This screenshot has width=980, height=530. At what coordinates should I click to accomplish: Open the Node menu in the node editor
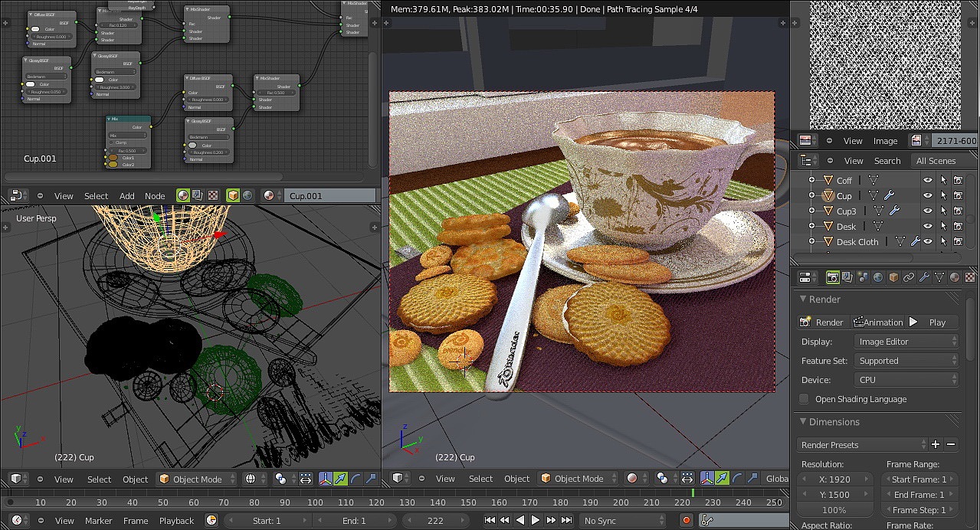click(x=155, y=195)
